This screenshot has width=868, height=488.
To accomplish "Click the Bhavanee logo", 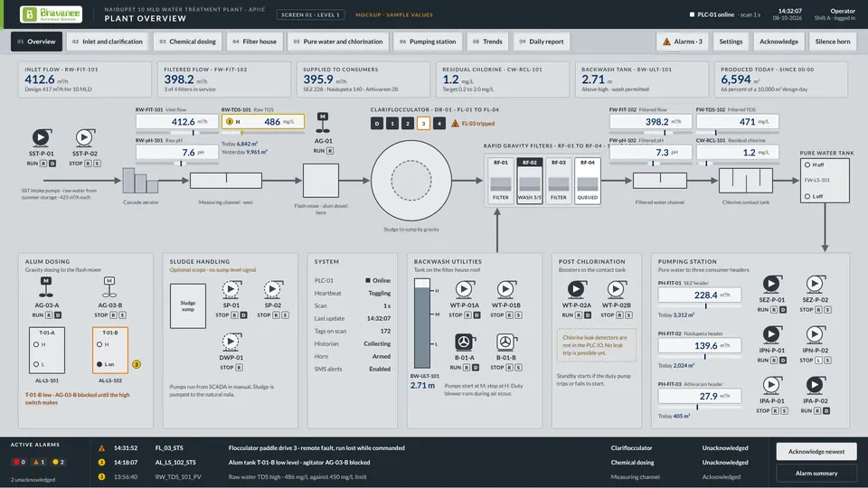I will coord(51,14).
